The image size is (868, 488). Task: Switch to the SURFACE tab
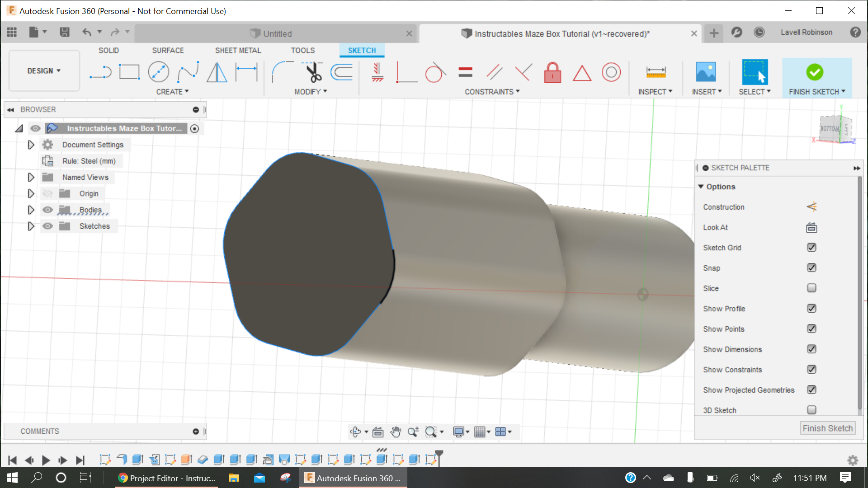(168, 51)
